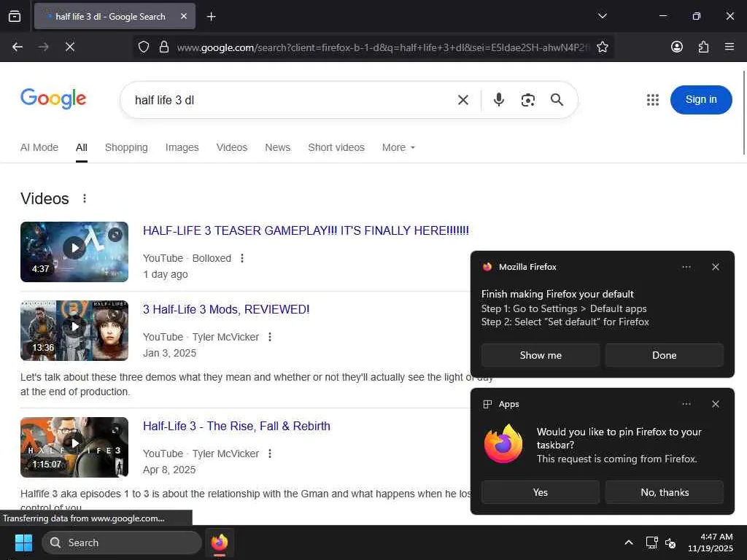
Task: Open options for Jan 3, 2025 video
Action: 270,337
